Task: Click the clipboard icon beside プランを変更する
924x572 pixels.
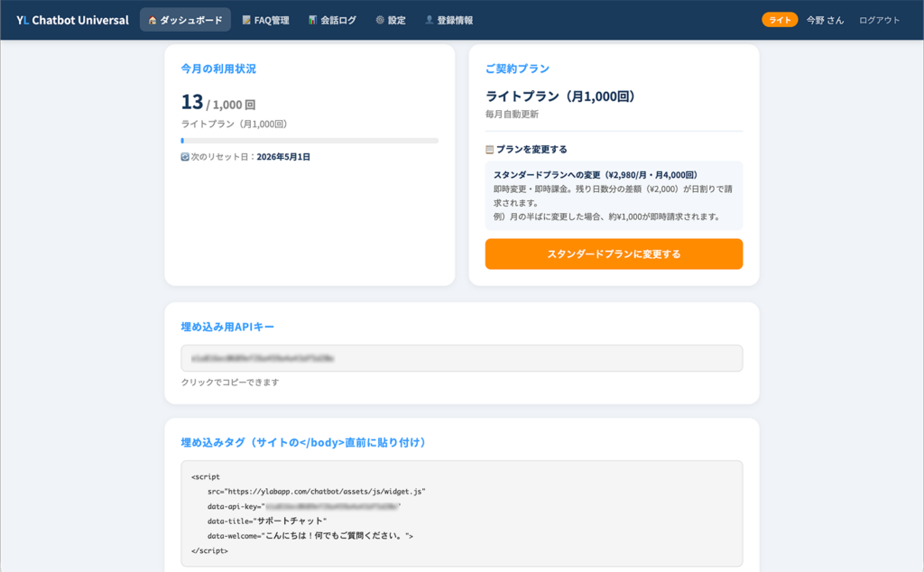Action: click(489, 150)
